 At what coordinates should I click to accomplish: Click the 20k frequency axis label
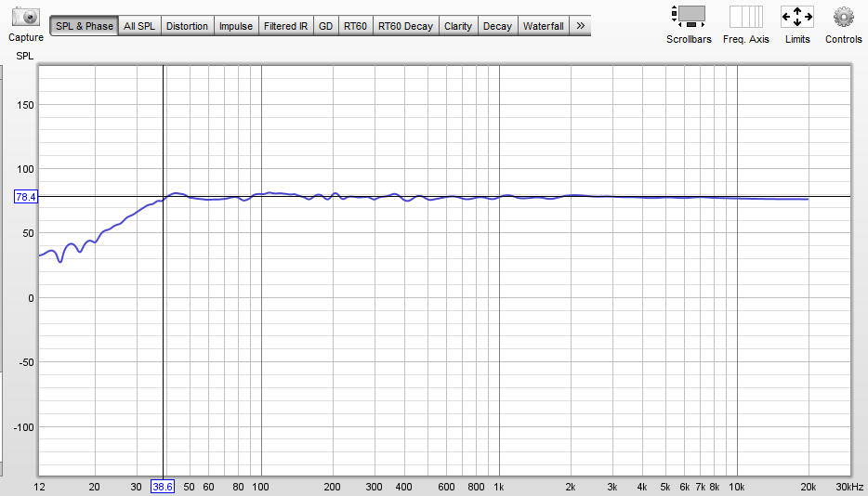809,487
